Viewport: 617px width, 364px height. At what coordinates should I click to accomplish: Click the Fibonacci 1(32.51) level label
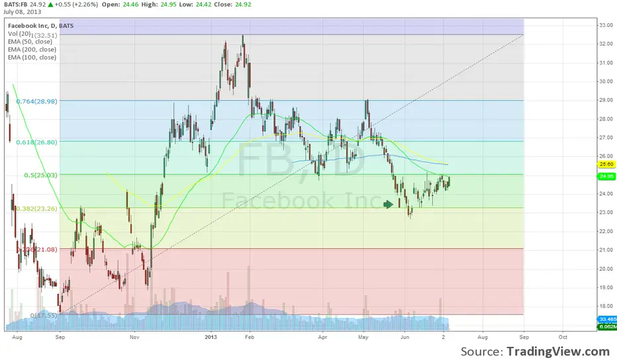pos(44,36)
